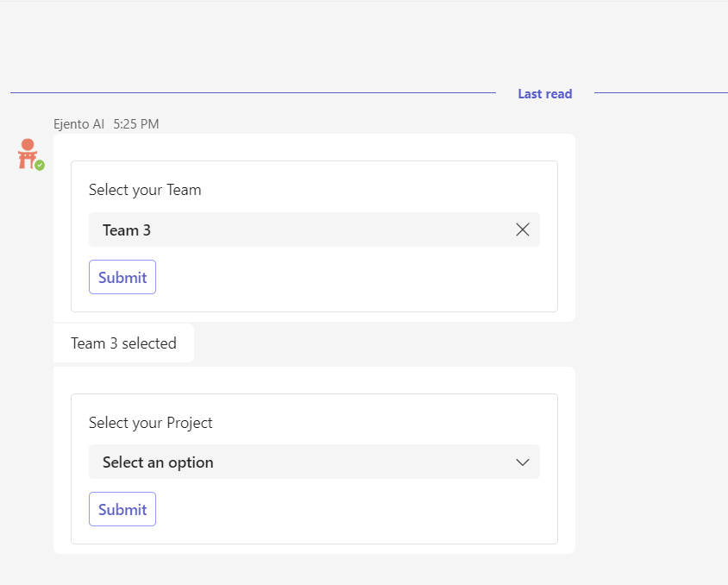Click the Ejento AI sender name

click(78, 123)
